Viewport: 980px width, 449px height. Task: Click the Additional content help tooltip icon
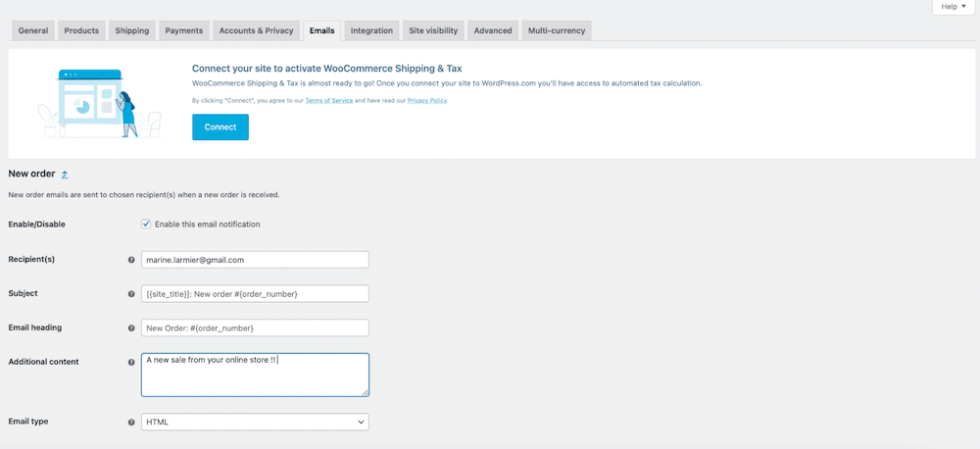pos(131,362)
